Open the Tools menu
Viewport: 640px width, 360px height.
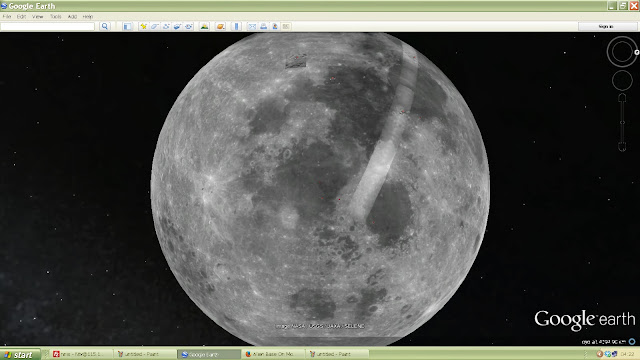56,16
